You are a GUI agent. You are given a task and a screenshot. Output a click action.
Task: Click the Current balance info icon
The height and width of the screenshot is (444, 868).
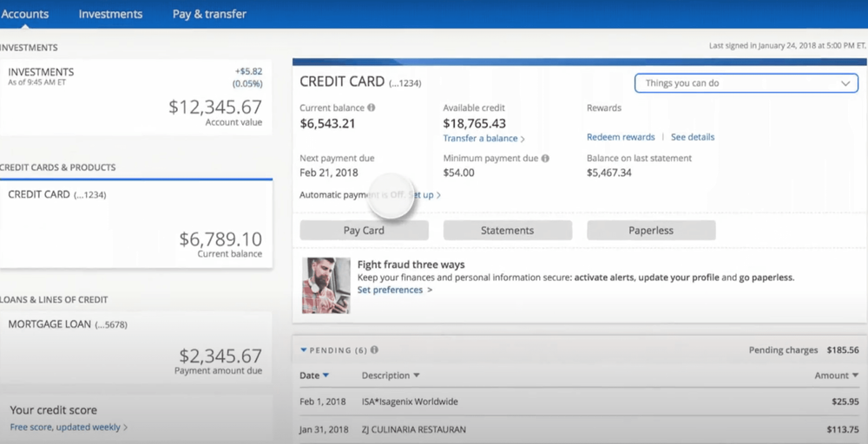[x=372, y=108]
